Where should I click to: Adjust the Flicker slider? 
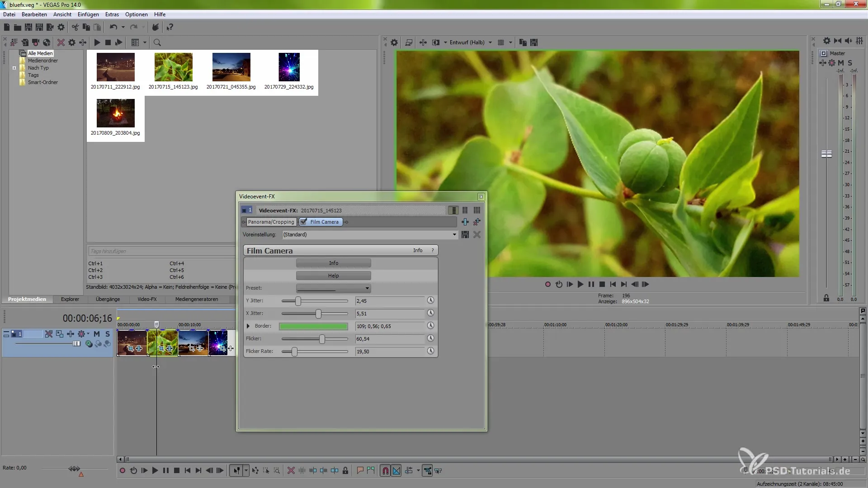coord(322,339)
